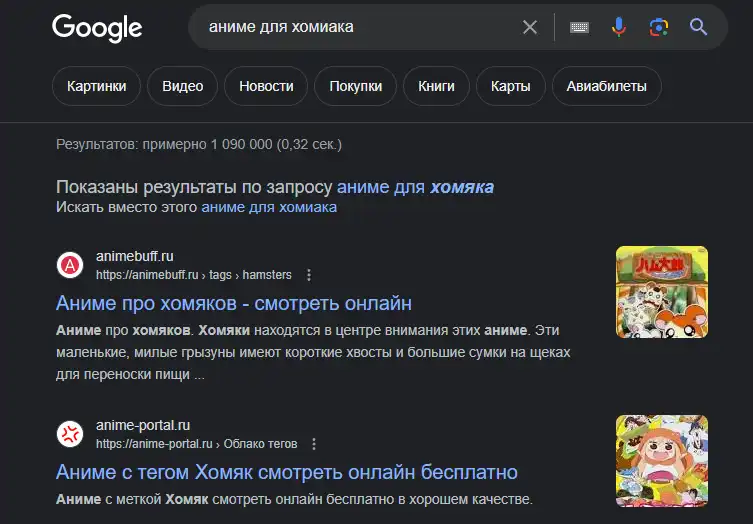The width and height of the screenshot is (753, 524).
Task: Click the results count 'примерно 1 090 000'
Action: [x=207, y=145]
